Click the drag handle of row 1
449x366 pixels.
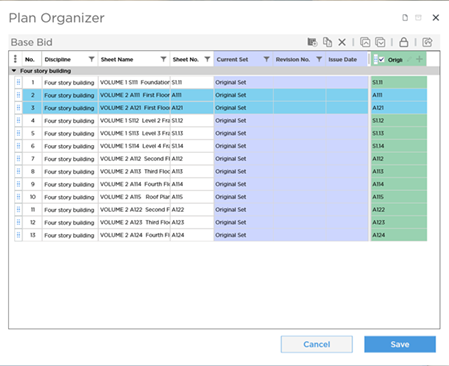pyautogui.click(x=18, y=82)
